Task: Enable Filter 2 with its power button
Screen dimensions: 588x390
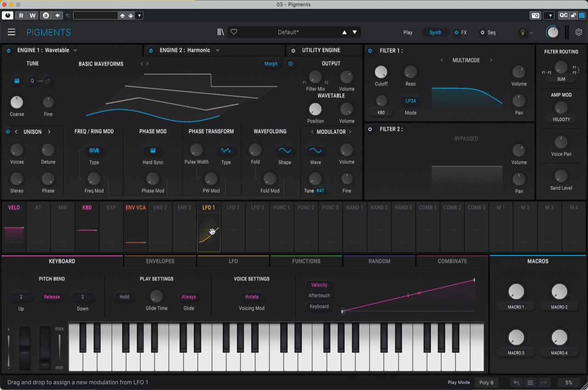Action: tap(371, 129)
